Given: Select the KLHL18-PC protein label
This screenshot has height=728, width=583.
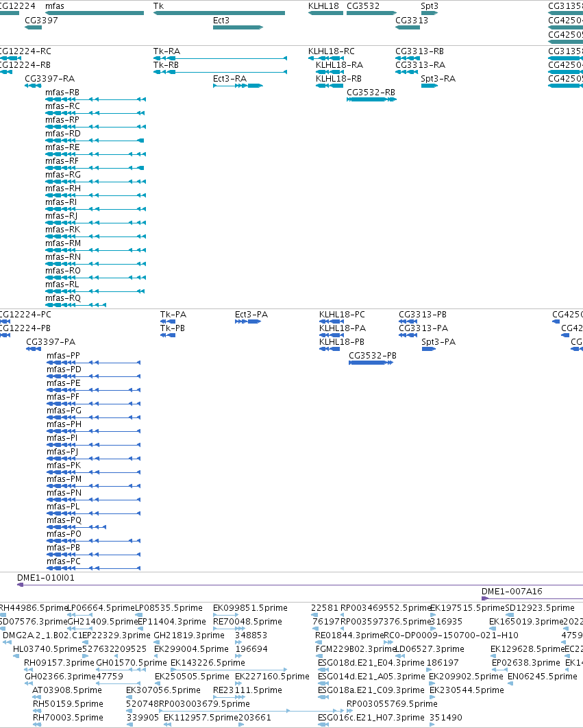Looking at the screenshot, I should pos(342,315).
